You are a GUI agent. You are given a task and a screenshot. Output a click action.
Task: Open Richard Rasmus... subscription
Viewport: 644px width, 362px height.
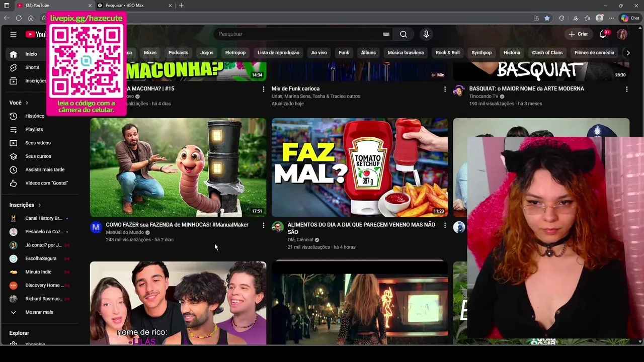coord(42,299)
